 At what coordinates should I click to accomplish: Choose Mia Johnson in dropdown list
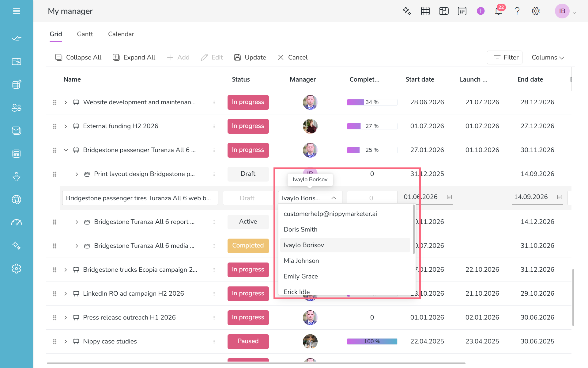tap(345, 261)
